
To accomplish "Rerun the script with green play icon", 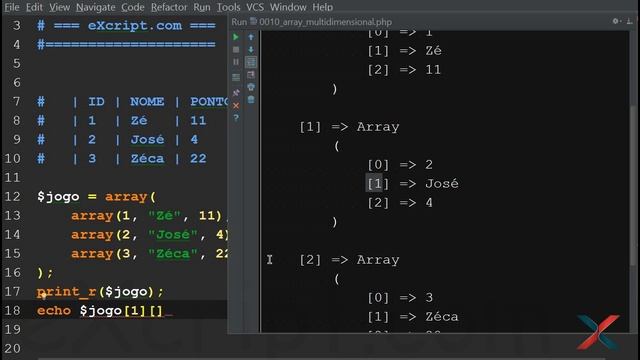I will tap(236, 37).
